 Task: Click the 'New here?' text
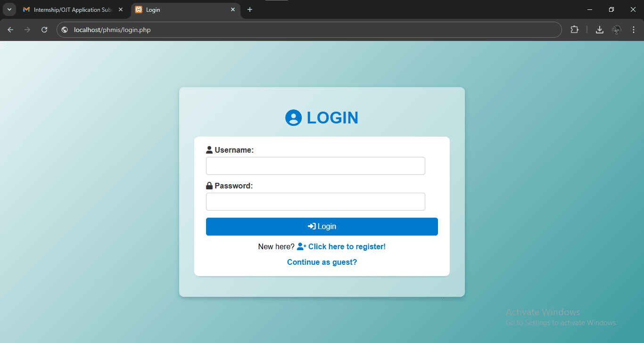(x=276, y=246)
